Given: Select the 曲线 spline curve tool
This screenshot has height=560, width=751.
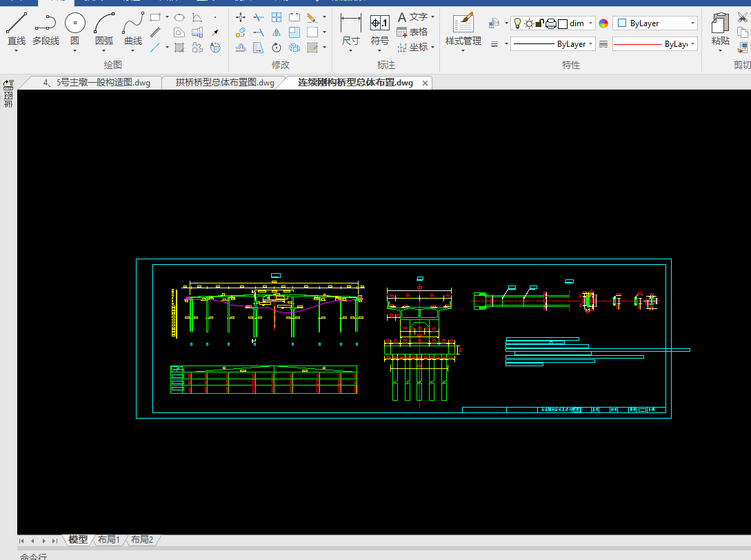Looking at the screenshot, I should pos(133,29).
